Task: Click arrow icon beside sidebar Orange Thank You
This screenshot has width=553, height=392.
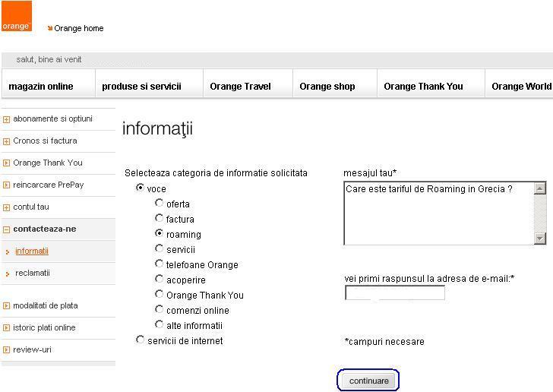Action: point(6,163)
